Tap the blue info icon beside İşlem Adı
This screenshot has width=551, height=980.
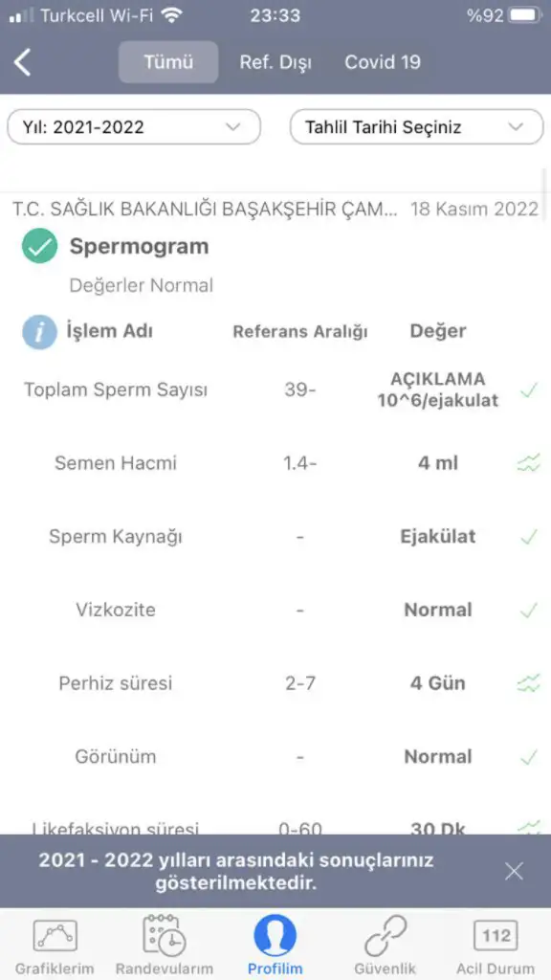pos(39,331)
